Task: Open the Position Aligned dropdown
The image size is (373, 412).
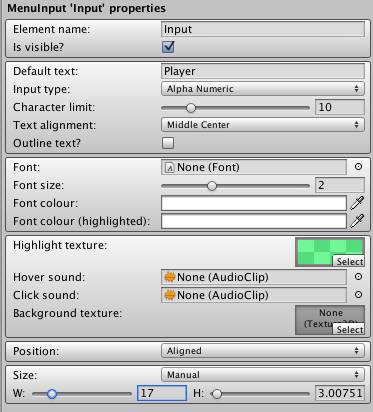Action: pos(263,351)
